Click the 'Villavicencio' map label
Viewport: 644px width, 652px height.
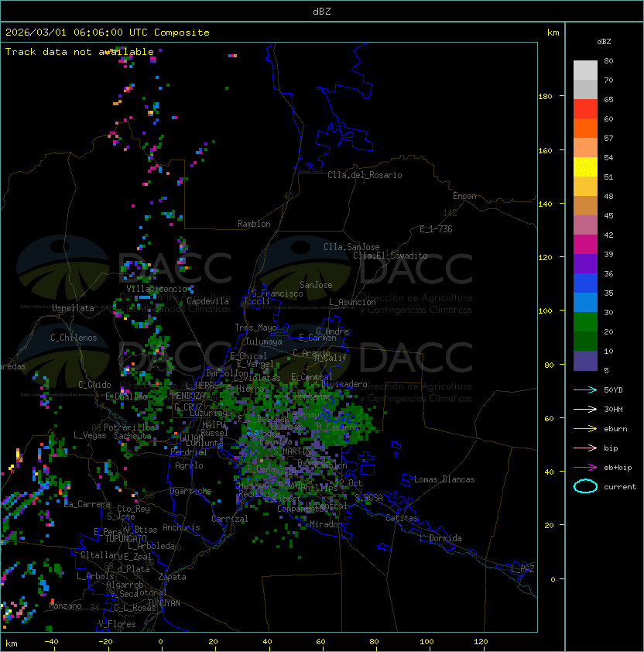click(x=156, y=289)
